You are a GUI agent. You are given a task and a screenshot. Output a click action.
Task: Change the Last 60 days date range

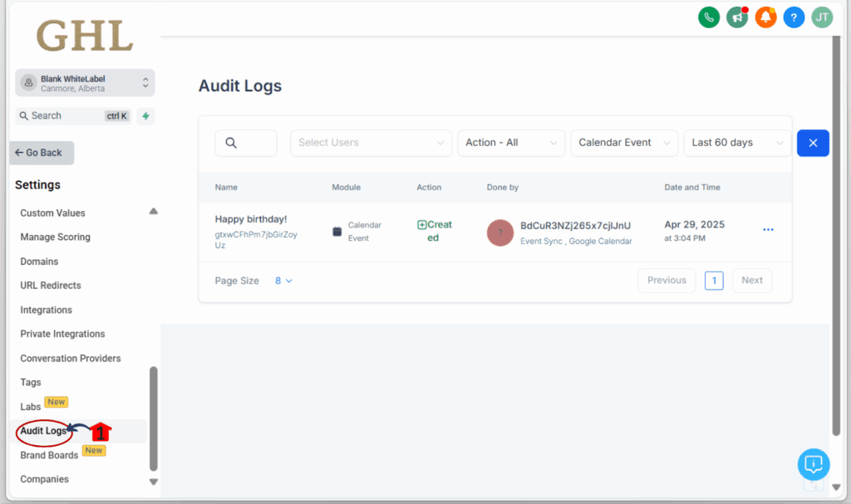coord(736,143)
